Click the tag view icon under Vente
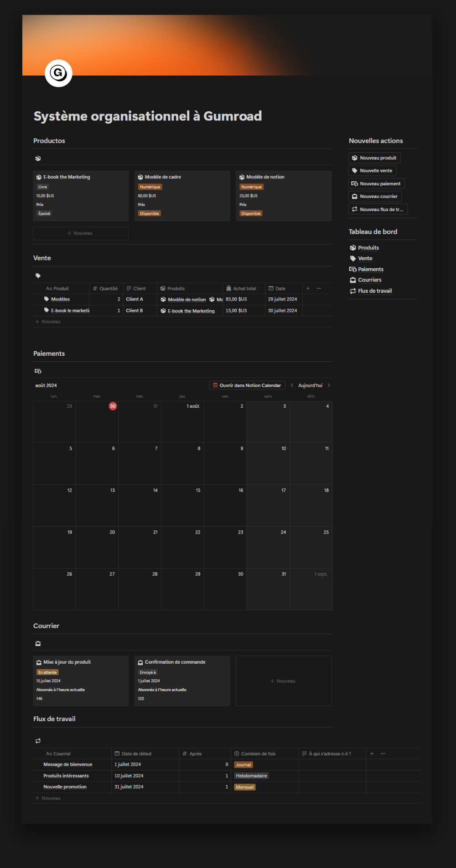Image resolution: width=456 pixels, height=868 pixels. 38,275
